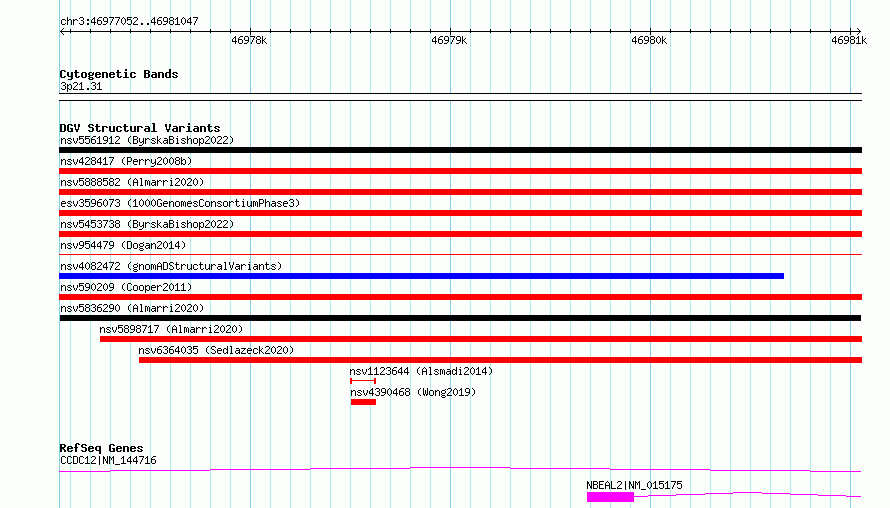Select the small bracket glyph for nsv1123644
The height and width of the screenshot is (508, 890).
pos(363,381)
